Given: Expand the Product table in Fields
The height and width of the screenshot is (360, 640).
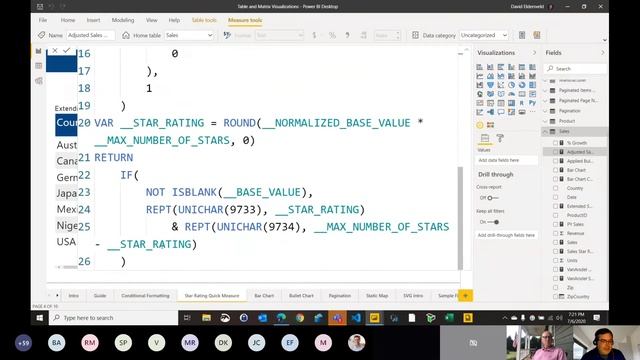Looking at the screenshot, I should tap(545, 121).
